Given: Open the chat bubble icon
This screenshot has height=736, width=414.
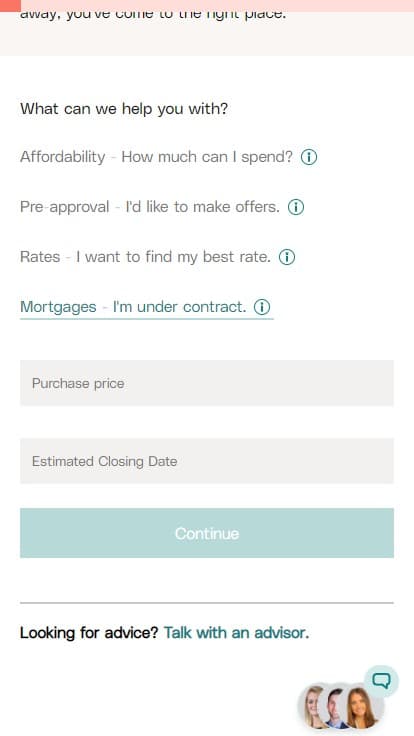Looking at the screenshot, I should pyautogui.click(x=381, y=681).
